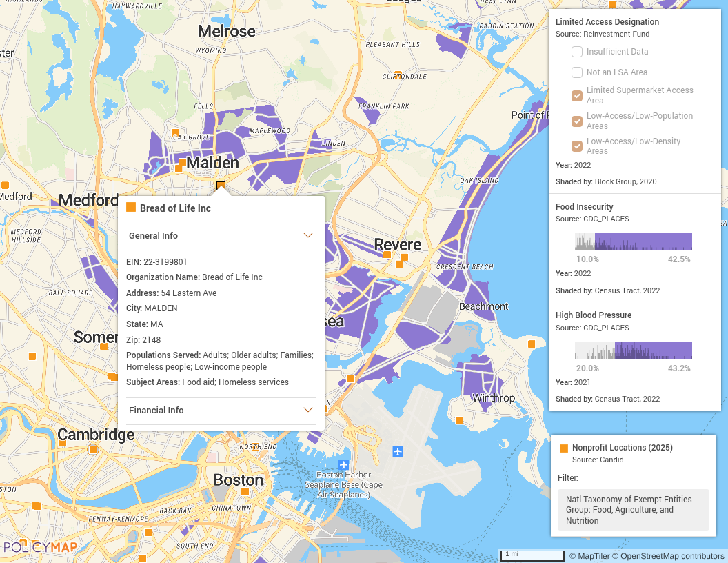This screenshot has height=563, width=728.
Task: Click 'Shaded by: Block Group, 2020' text
Action: coord(607,181)
